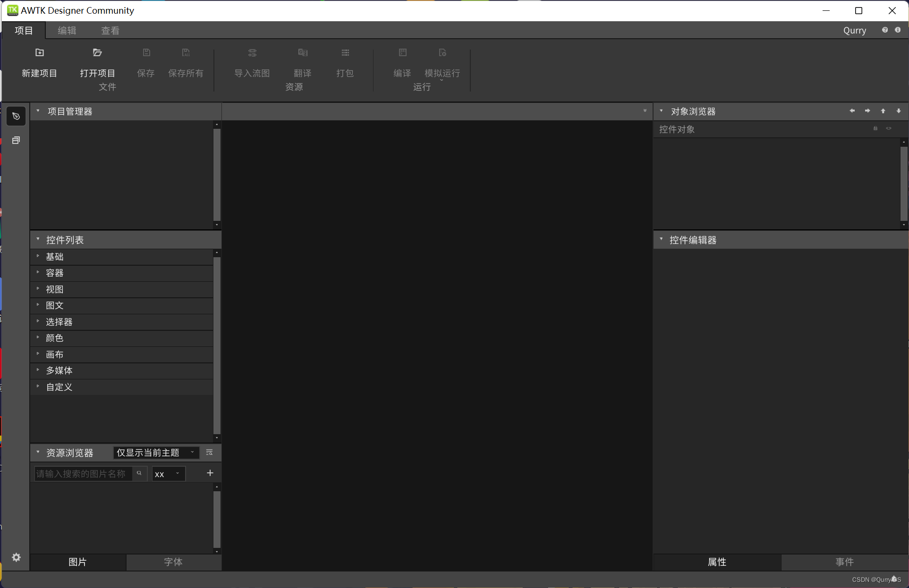The image size is (909, 588).
Task: Click search magnifier in resource browser
Action: [x=139, y=473]
